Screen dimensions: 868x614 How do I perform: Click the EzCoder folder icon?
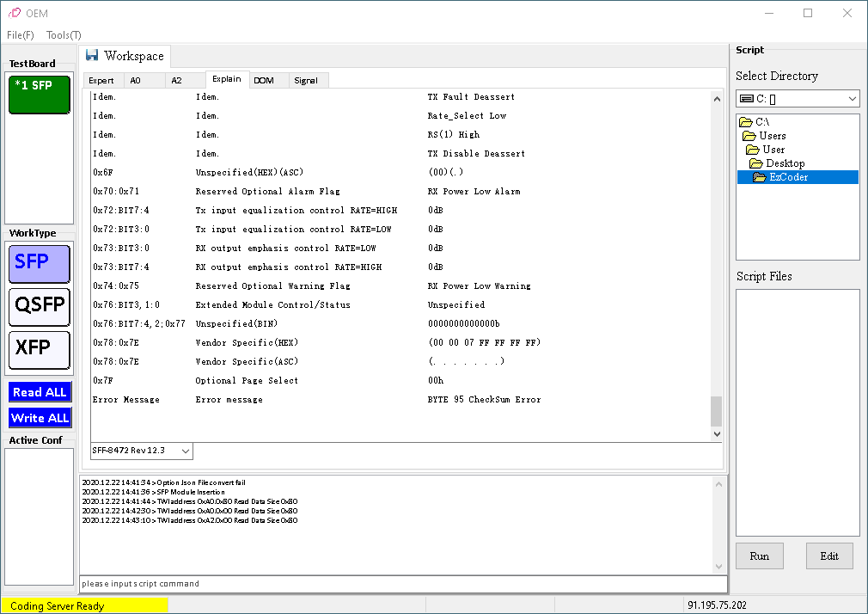[x=759, y=177]
